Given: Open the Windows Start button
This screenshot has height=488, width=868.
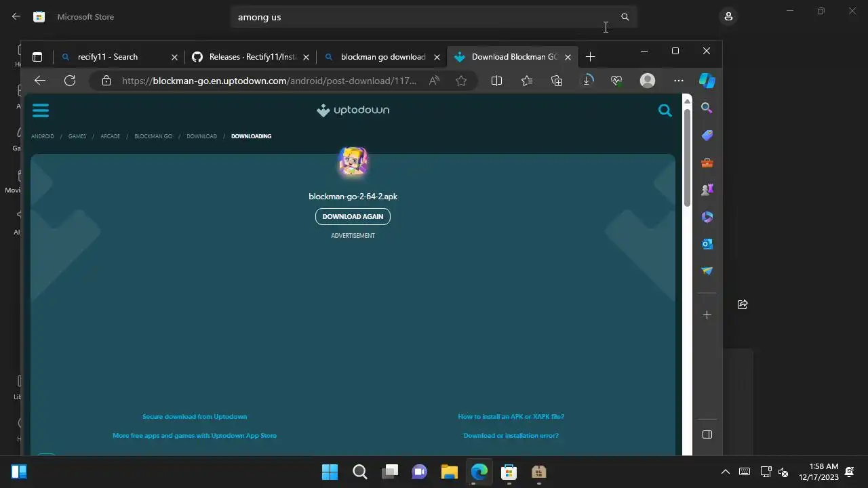Looking at the screenshot, I should click(x=330, y=472).
